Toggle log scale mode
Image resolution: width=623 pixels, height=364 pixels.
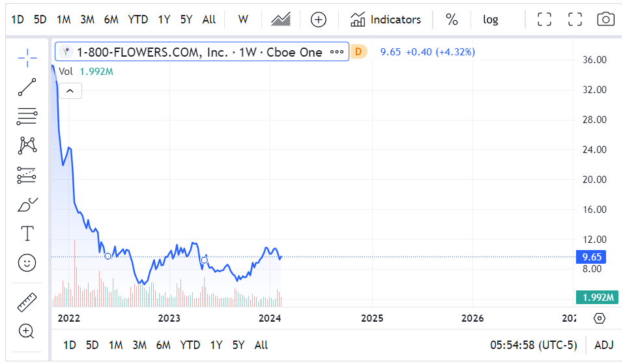coord(491,20)
